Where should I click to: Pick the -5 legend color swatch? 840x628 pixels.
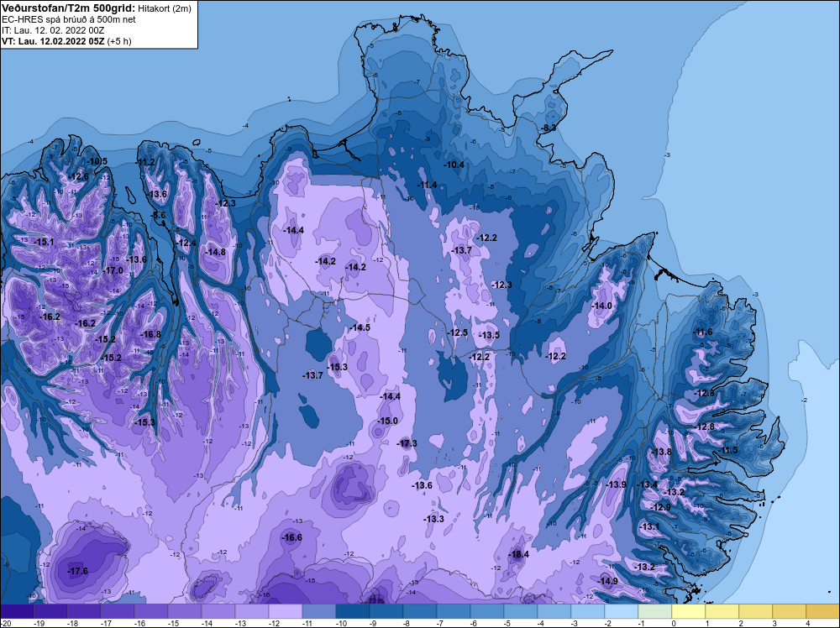pyautogui.click(x=521, y=611)
